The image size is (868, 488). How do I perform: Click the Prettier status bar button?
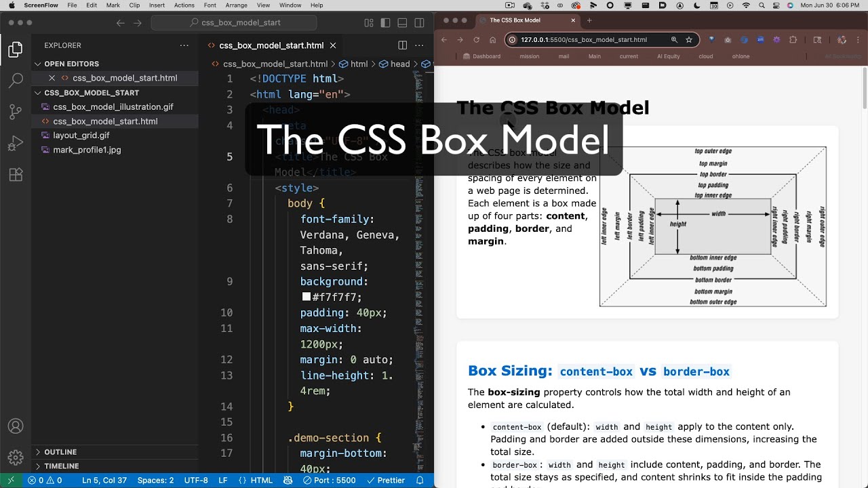385,481
